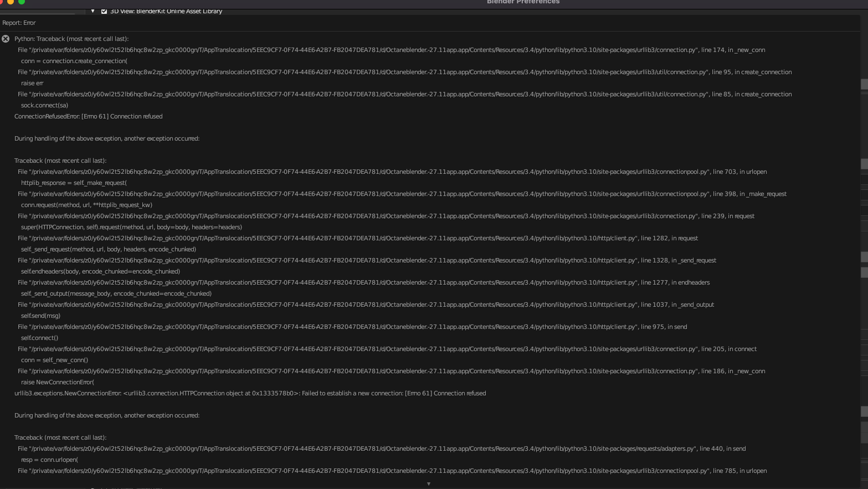
Task: Select the file line with 'line 186, in _new_conn'
Action: click(x=391, y=371)
